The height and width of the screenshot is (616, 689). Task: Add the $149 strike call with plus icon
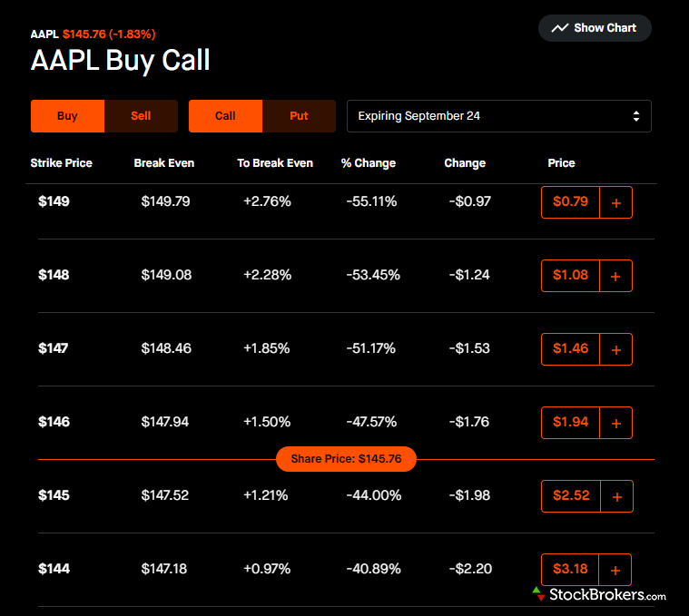[616, 202]
